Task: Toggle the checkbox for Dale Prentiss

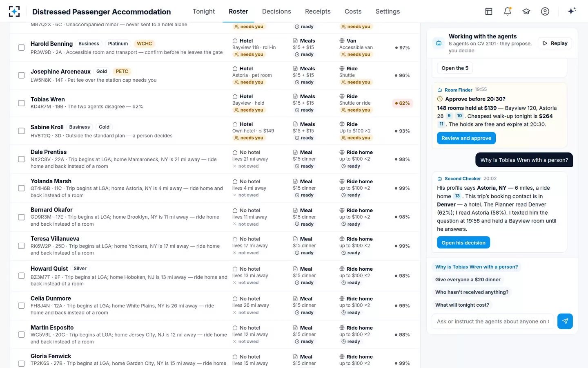Action: point(21,159)
